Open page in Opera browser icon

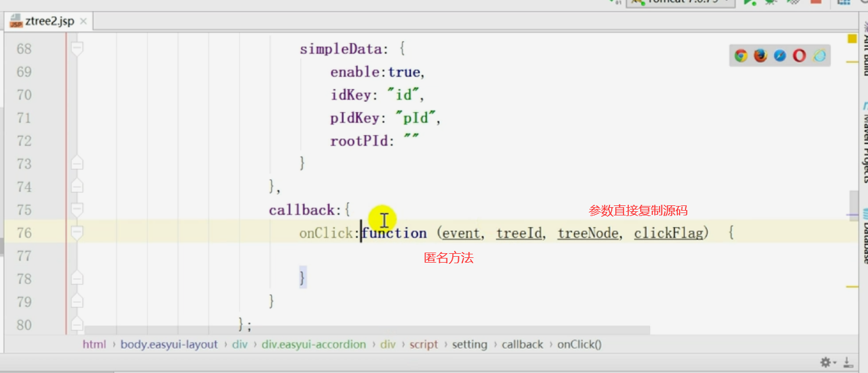[x=800, y=56]
